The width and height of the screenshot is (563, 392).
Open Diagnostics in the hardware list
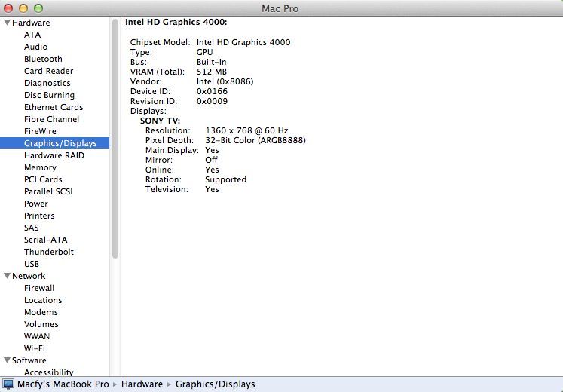[x=47, y=83]
